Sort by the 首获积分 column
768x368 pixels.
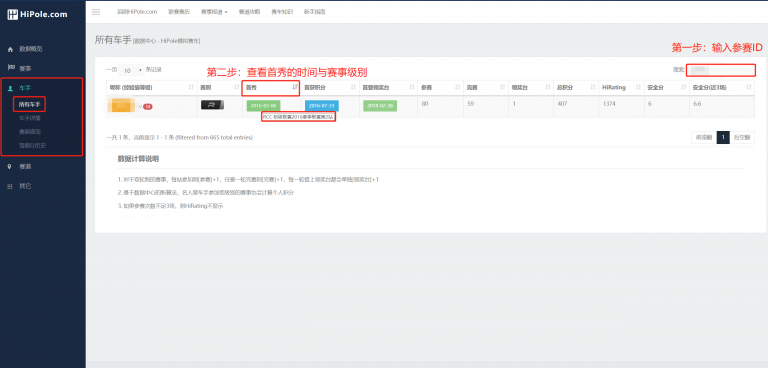[x=329, y=87]
